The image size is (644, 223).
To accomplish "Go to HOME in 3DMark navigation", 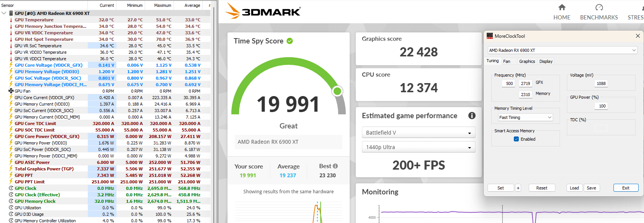I will (x=562, y=18).
